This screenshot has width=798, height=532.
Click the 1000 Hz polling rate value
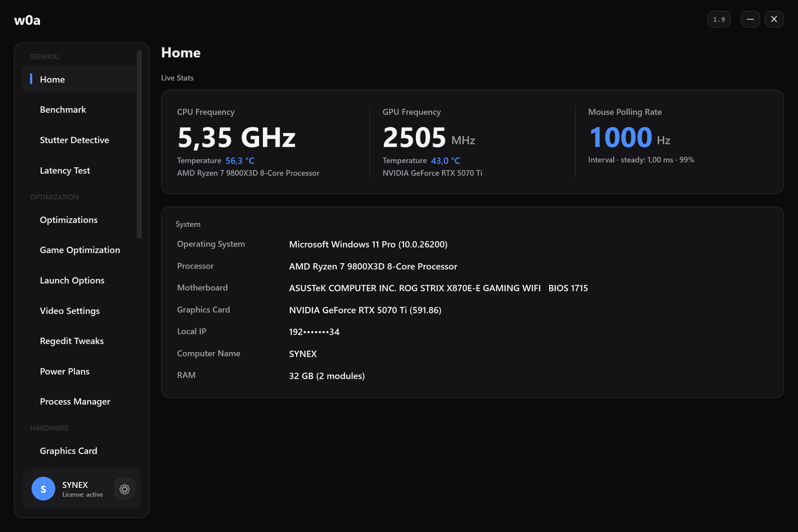tap(630, 138)
